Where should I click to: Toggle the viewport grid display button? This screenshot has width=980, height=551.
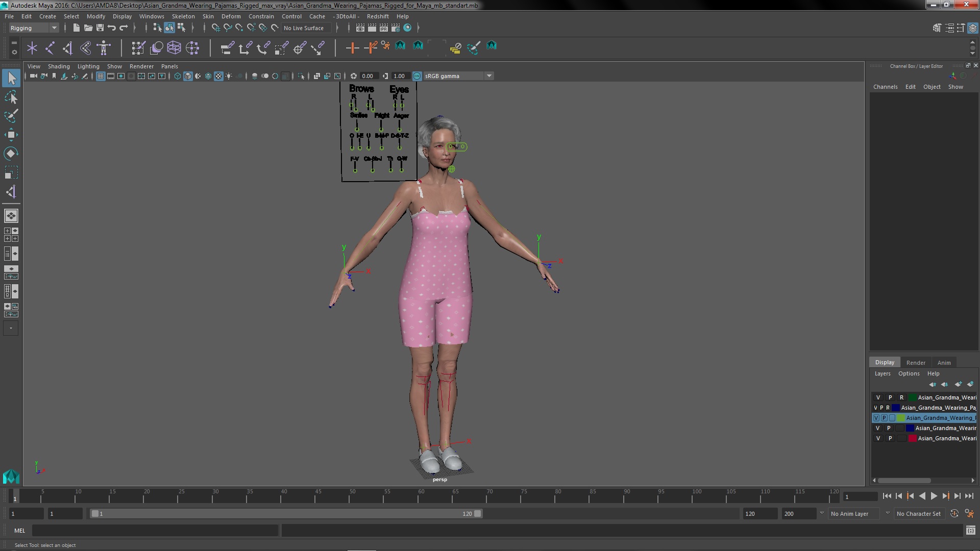pyautogui.click(x=100, y=76)
